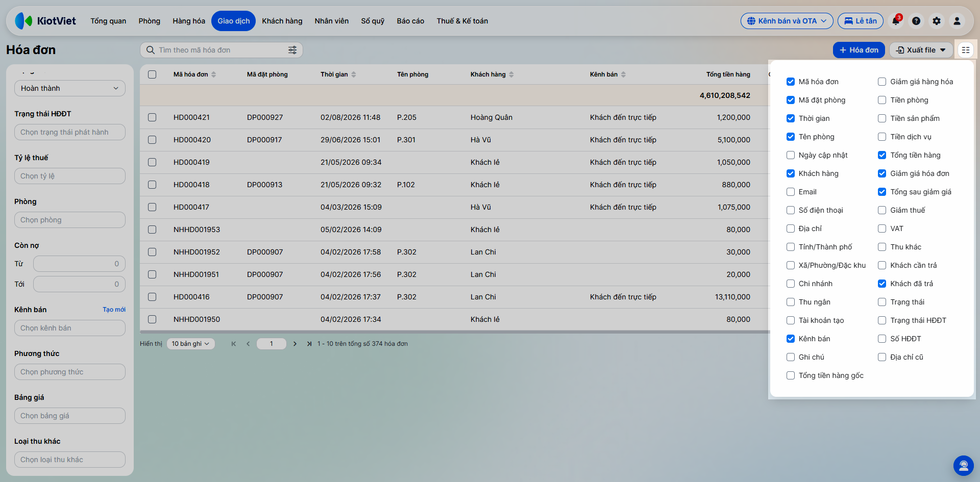Image resolution: width=980 pixels, height=482 pixels.
Task: Click customer name Hoàng Quân
Action: 492,117
